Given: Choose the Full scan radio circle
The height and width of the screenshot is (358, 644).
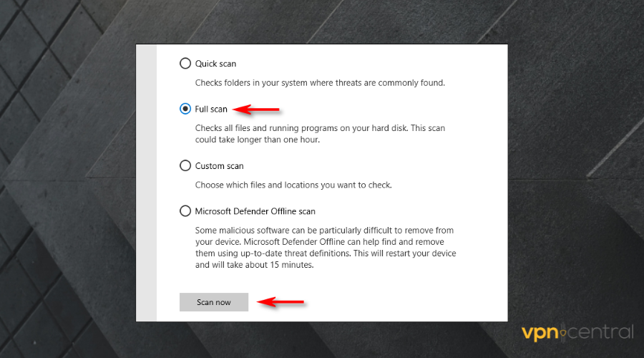Looking at the screenshot, I should (185, 109).
